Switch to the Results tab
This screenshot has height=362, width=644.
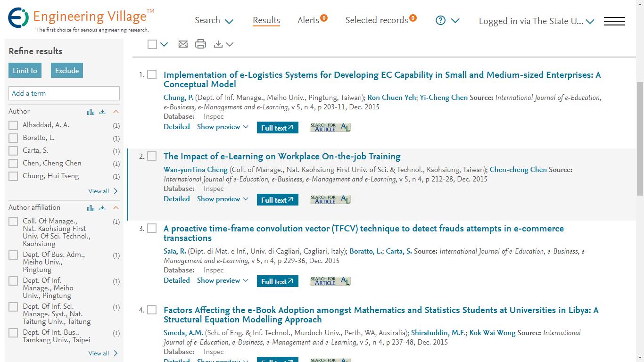[266, 20]
